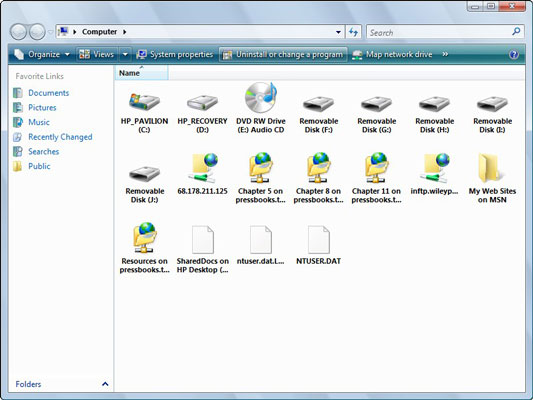This screenshot has width=533, height=400.
Task: Open the HP_PAVILION (C:) drive icon
Action: coord(144,102)
